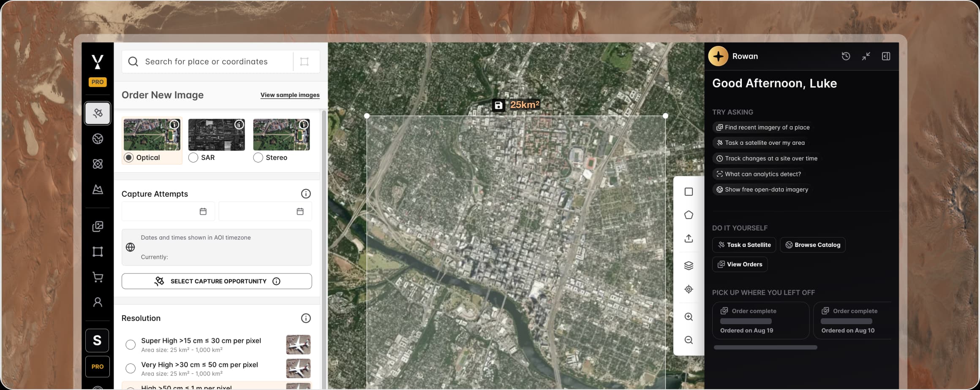
Task: Click the SAR sample thumbnail
Action: (x=217, y=135)
